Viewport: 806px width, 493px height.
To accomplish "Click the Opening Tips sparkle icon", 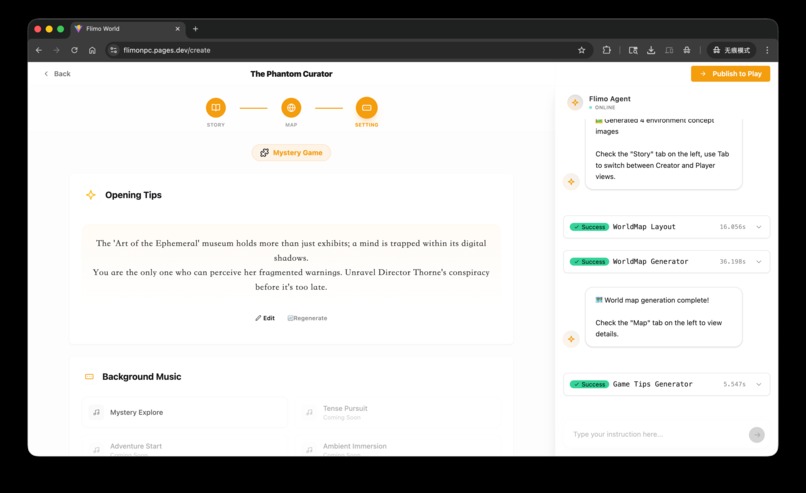I will click(90, 195).
